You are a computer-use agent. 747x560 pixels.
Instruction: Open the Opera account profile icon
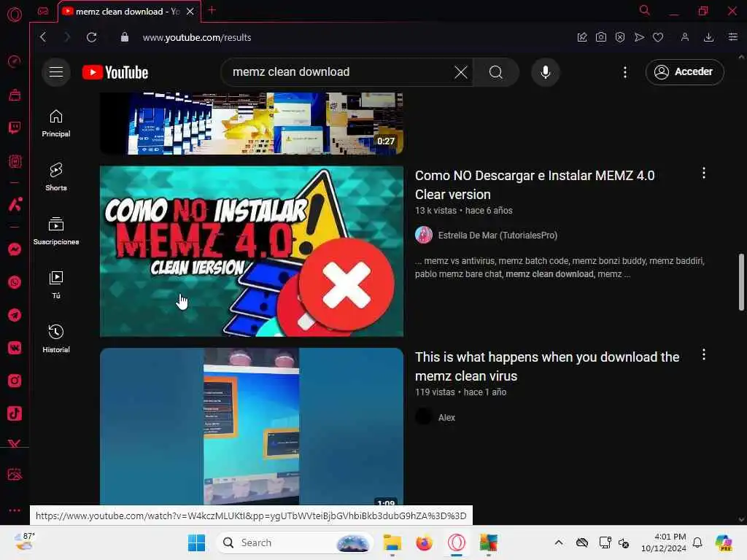coord(684,37)
